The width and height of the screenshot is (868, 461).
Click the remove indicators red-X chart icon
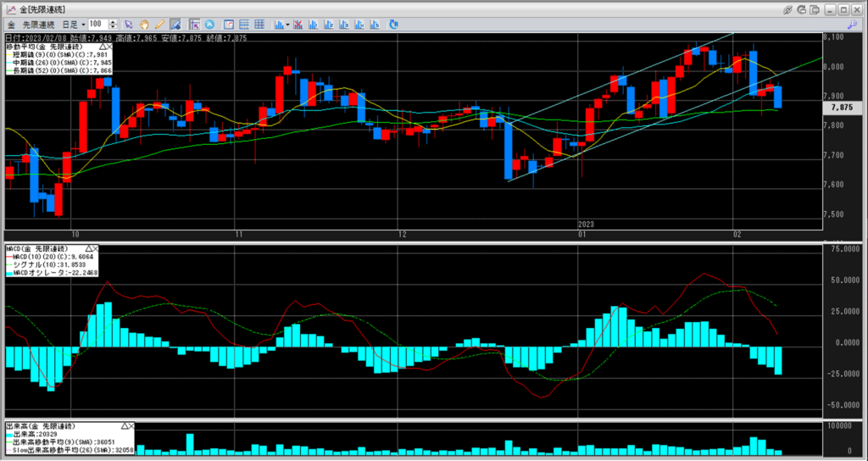[298, 25]
